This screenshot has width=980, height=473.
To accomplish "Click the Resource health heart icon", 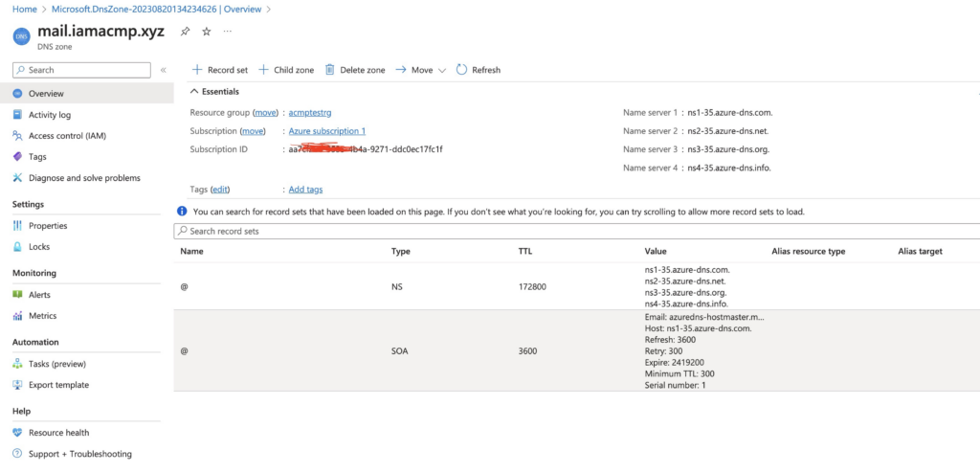I will point(17,433).
